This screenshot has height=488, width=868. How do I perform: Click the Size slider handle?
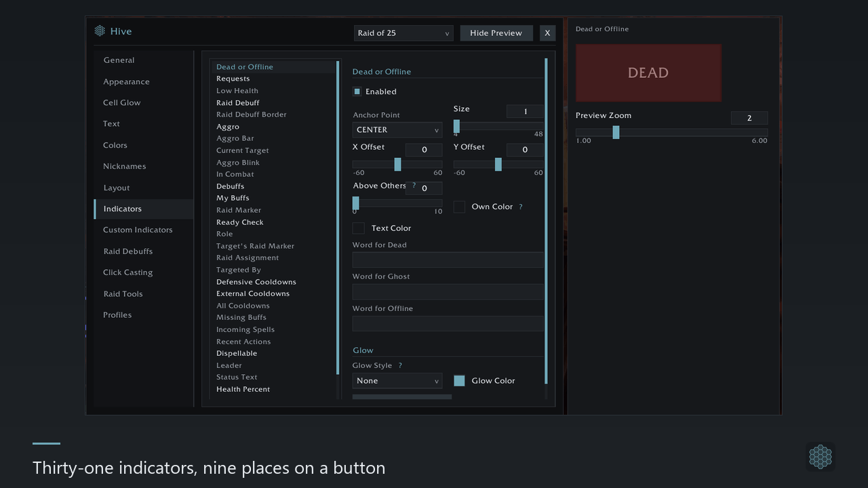[456, 126]
